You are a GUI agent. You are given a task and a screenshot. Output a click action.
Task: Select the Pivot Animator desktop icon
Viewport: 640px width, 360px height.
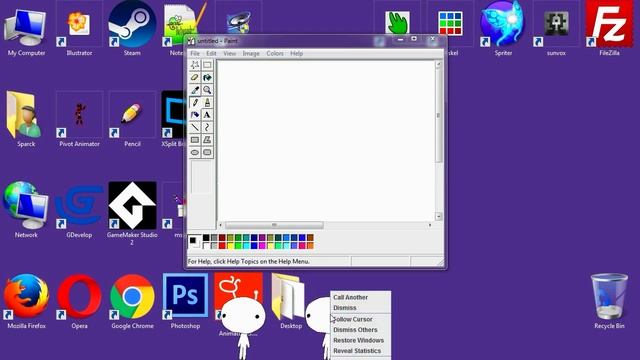click(x=79, y=119)
